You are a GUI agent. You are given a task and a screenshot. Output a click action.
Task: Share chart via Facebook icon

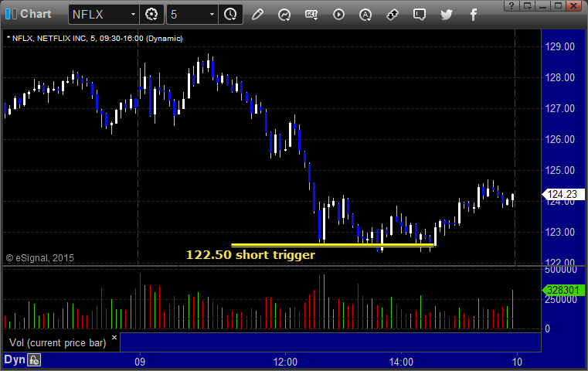(x=474, y=15)
